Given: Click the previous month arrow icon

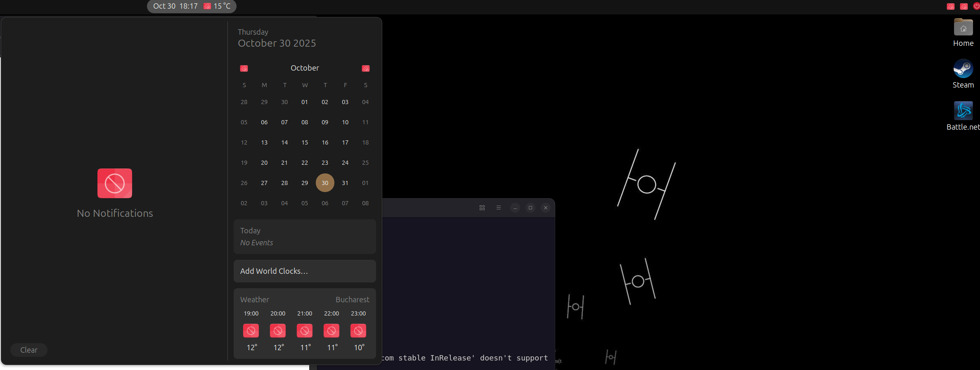Looking at the screenshot, I should coord(244,69).
